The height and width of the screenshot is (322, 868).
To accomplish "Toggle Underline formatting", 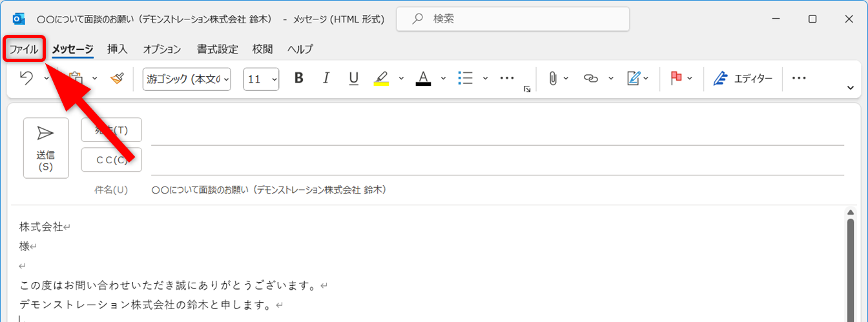I will pos(353,78).
